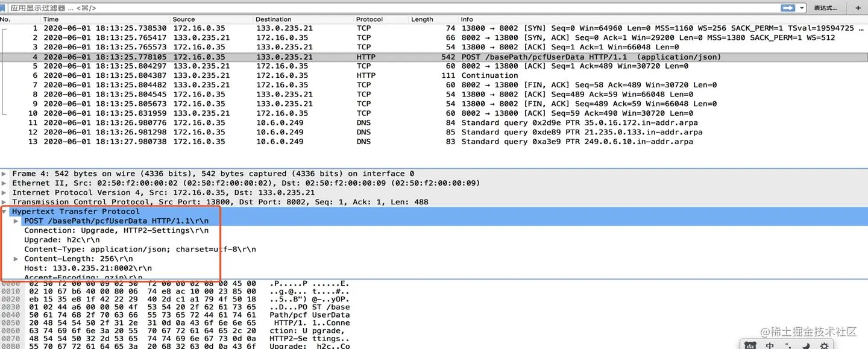The image size is (868, 349).
Task: Select DNS query 0x2d9e PTR packet 11
Action: (434, 123)
